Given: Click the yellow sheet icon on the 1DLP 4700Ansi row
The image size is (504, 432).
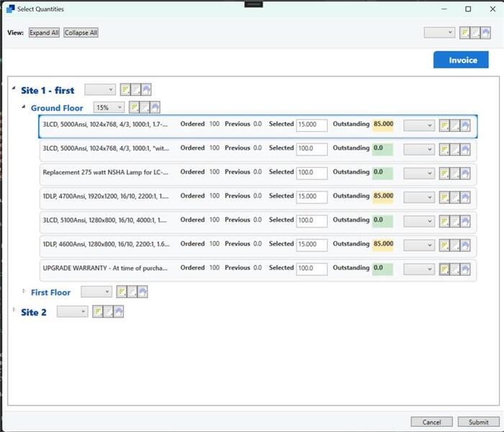Looking at the screenshot, I should click(x=444, y=197).
